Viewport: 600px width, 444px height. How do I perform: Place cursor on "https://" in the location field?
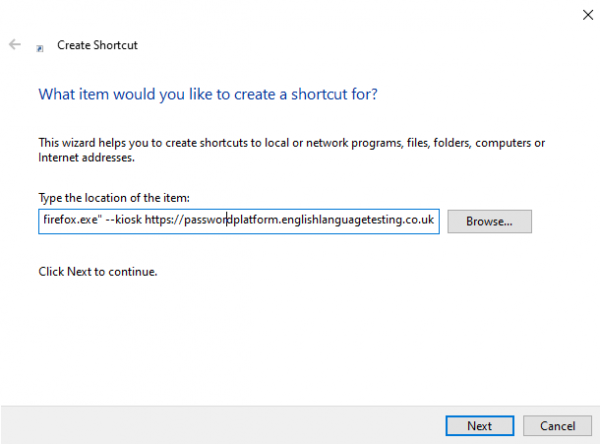tap(165, 220)
